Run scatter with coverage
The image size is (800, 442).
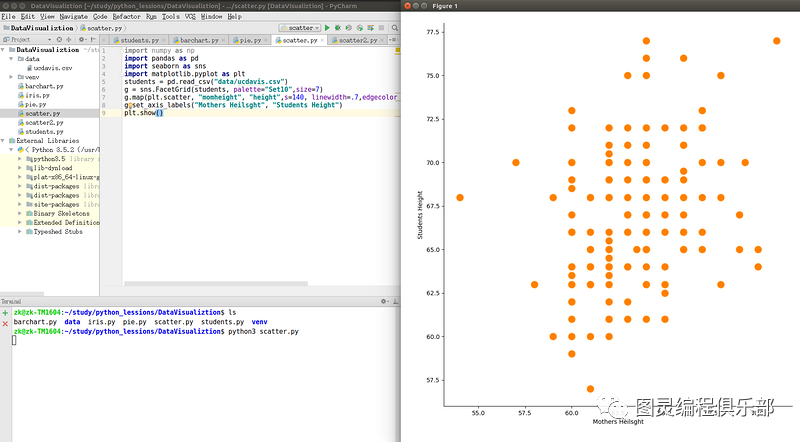[x=348, y=28]
